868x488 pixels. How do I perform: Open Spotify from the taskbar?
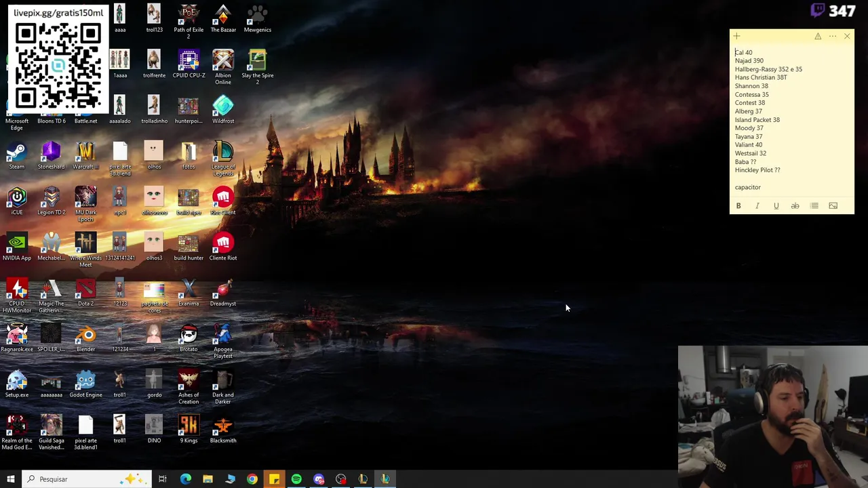coord(296,479)
